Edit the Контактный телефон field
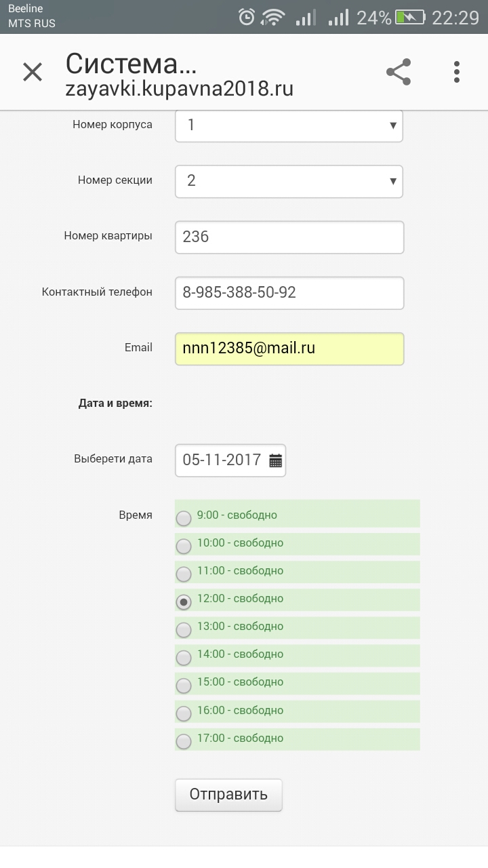The width and height of the screenshot is (488, 868). click(289, 293)
